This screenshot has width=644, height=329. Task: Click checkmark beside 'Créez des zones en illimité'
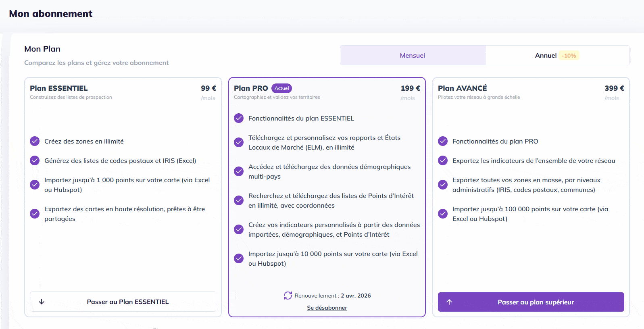35,141
